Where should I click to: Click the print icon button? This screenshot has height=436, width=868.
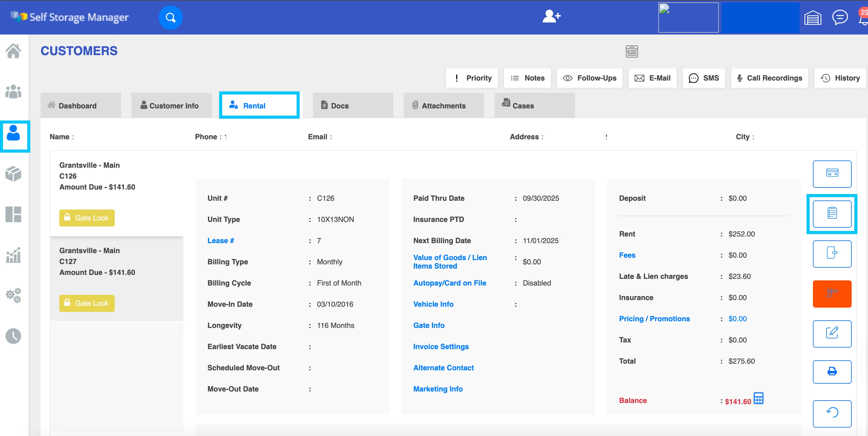pyautogui.click(x=832, y=371)
